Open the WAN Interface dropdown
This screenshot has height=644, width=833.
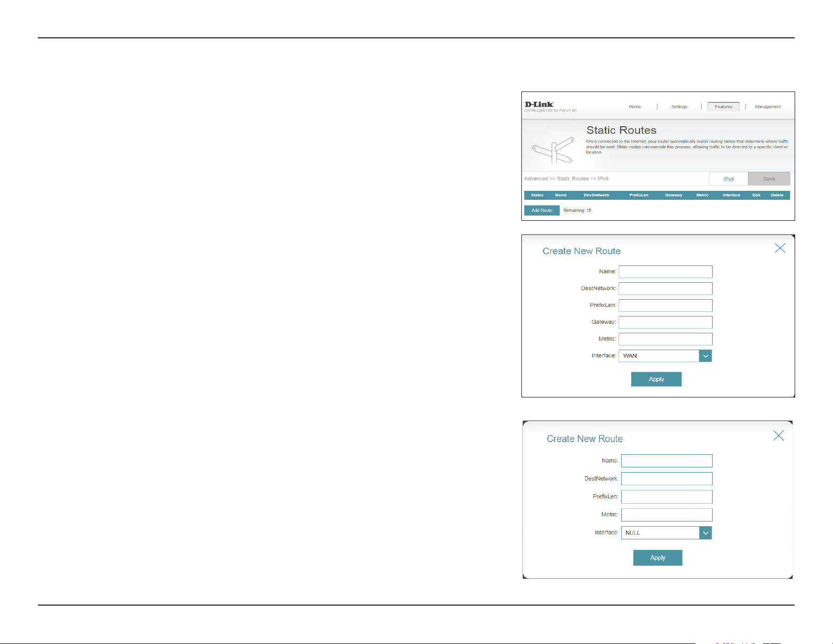[x=665, y=356]
